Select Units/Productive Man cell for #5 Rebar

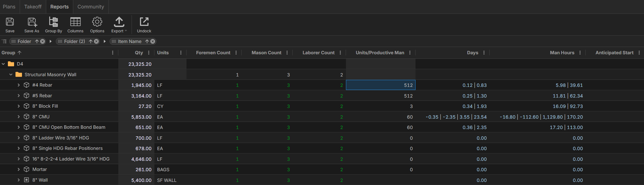(x=380, y=96)
